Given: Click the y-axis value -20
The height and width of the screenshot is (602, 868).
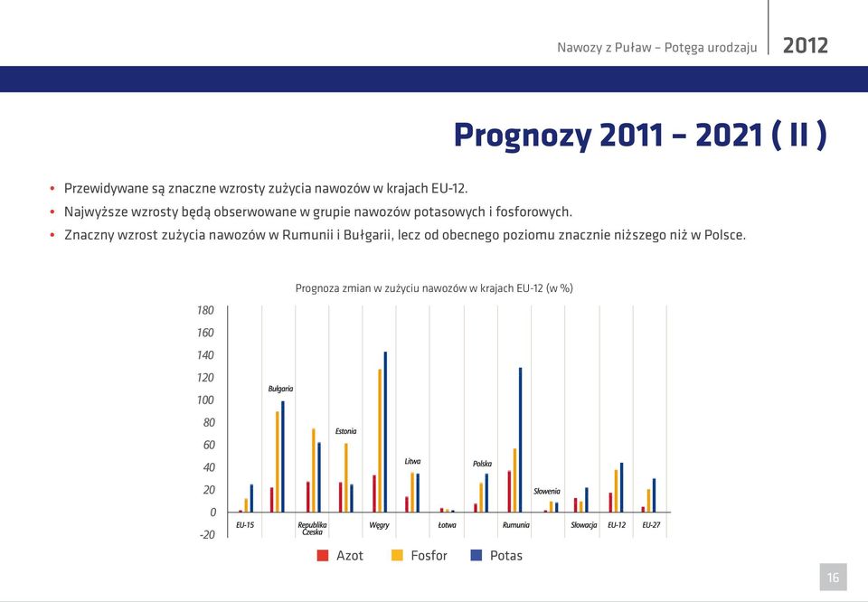Looking at the screenshot, I should point(207,535).
